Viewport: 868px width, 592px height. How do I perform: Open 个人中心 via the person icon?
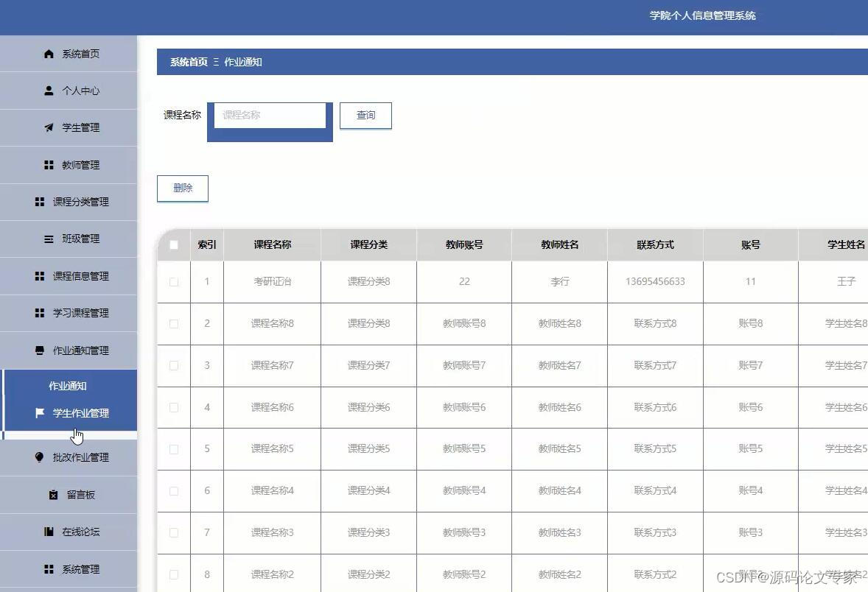tap(48, 90)
